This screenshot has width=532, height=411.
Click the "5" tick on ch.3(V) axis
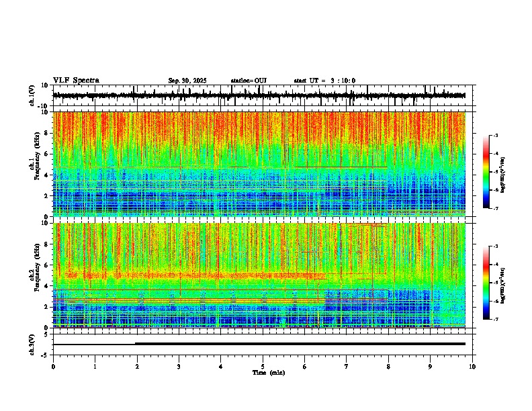[x=46, y=334]
